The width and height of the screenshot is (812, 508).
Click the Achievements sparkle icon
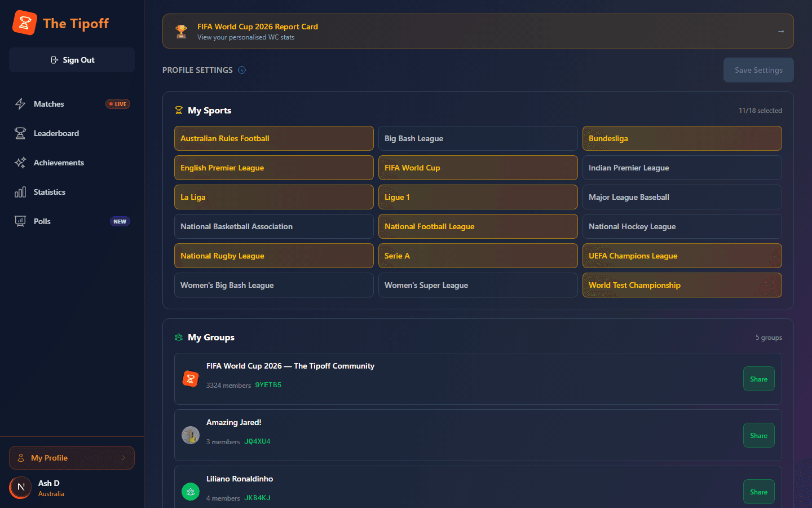pyautogui.click(x=20, y=163)
